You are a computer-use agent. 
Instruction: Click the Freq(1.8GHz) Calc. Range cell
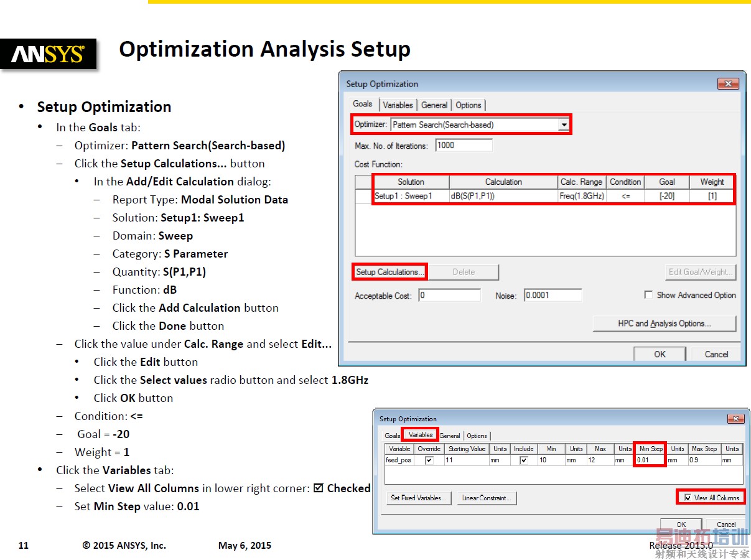[582, 196]
